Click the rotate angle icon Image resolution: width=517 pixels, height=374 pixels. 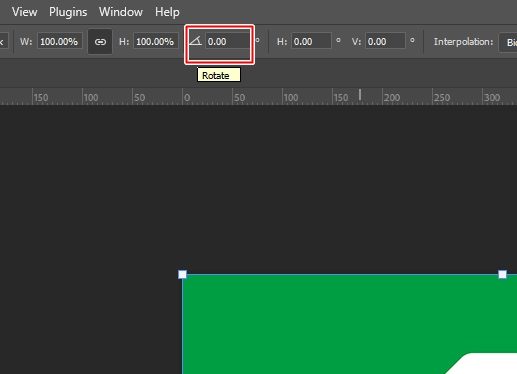pos(196,41)
